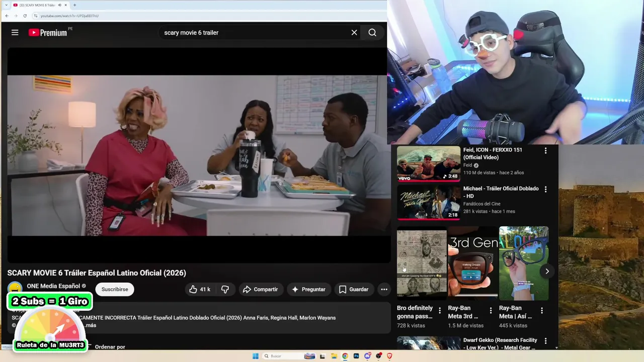Close the SCARY MOVIE 6 tab
This screenshot has height=362, width=644.
65,5
